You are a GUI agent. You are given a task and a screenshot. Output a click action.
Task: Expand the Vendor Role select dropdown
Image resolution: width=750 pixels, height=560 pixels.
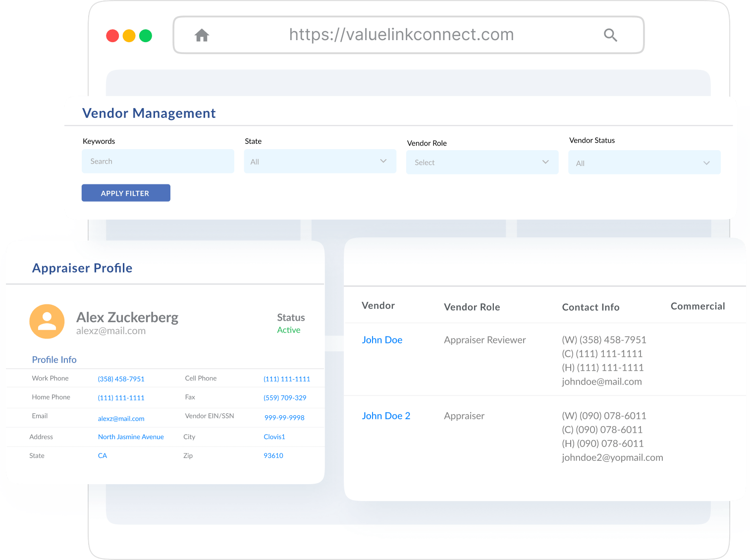click(482, 163)
